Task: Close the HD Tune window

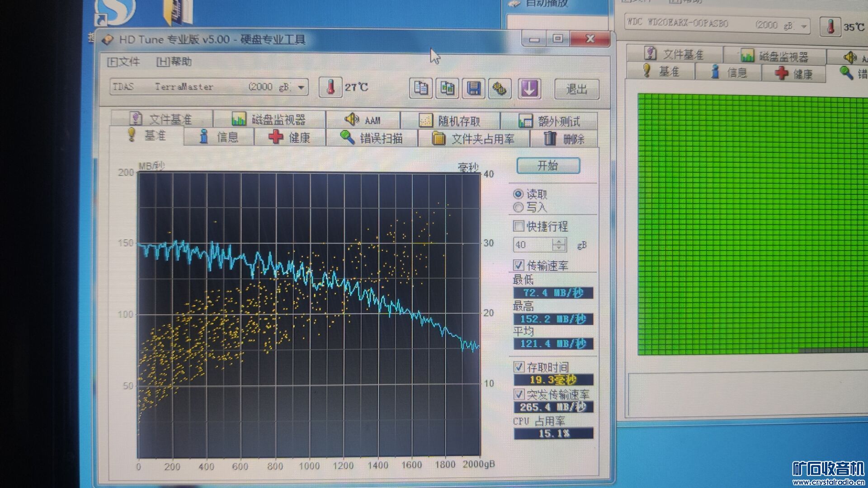Action: (x=590, y=39)
